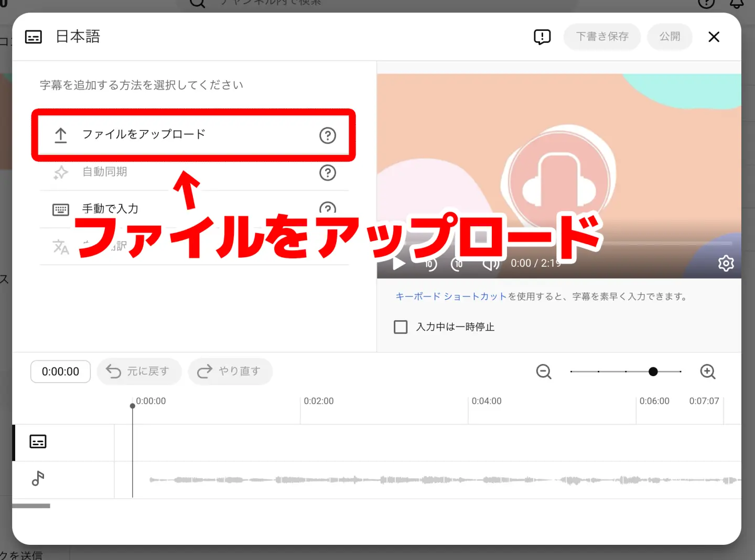
Task: Select the subtitle track icon in the timeline
Action: tap(37, 442)
